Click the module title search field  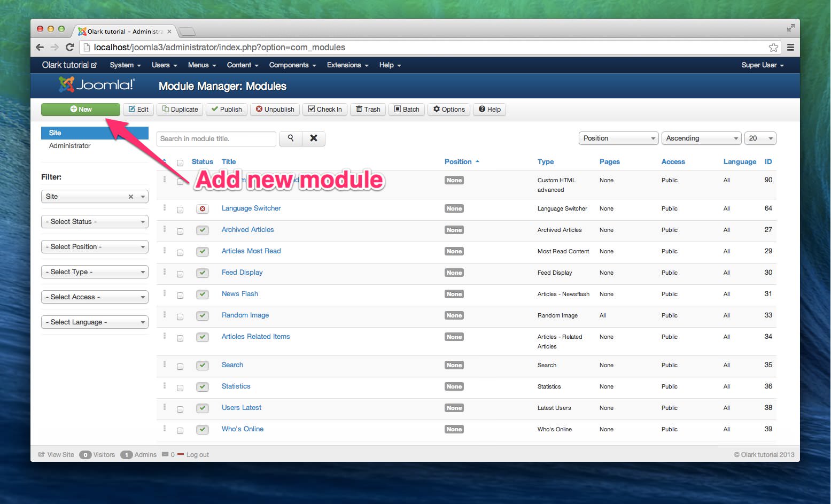pos(216,139)
